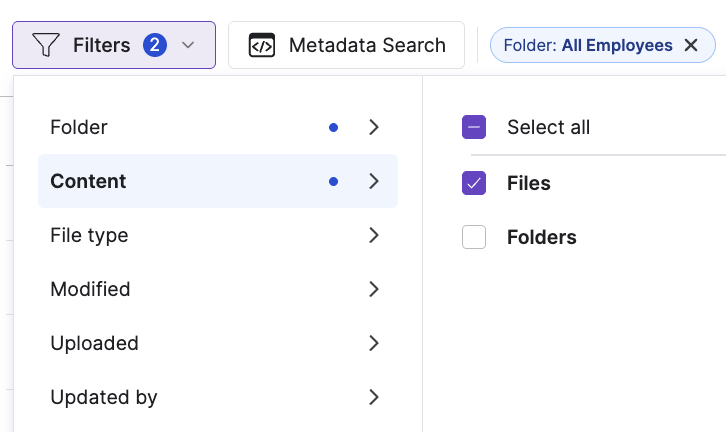
Task: Click the filter count badge showing 2
Action: [154, 45]
